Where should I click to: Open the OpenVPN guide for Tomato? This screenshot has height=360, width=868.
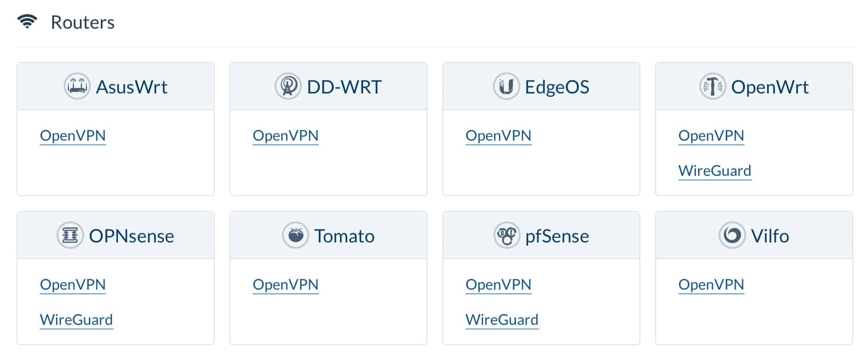pyautogui.click(x=285, y=285)
